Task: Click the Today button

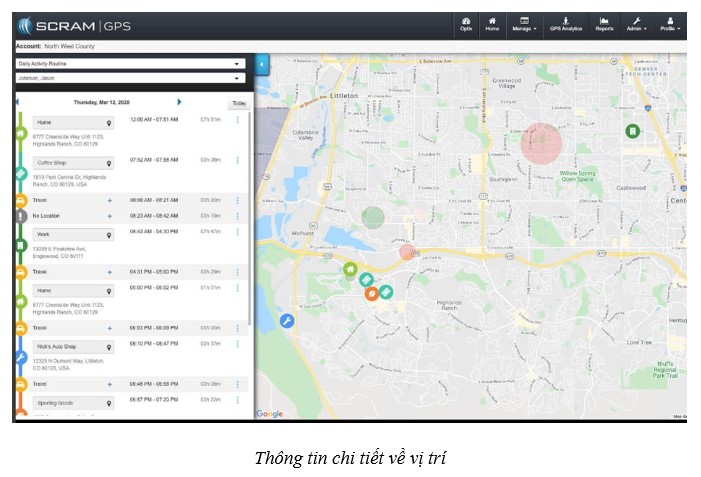Action: (239, 103)
